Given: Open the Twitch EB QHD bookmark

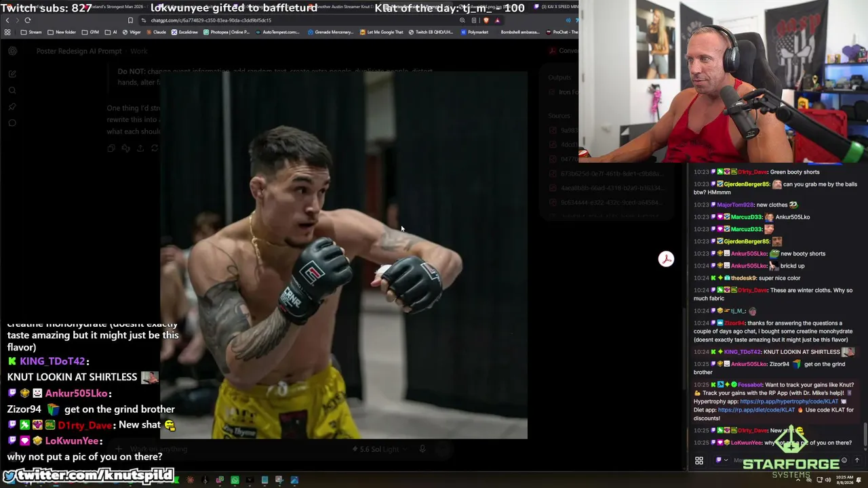Looking at the screenshot, I should point(431,32).
